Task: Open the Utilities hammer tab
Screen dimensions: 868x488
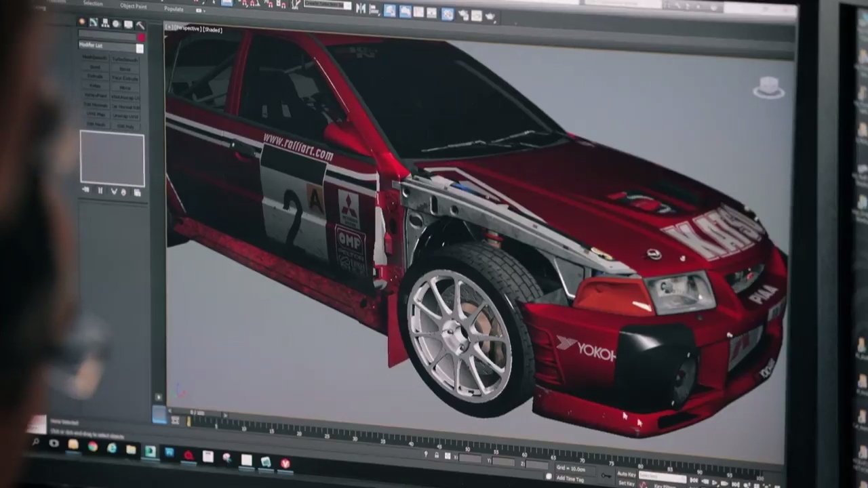Action: tap(140, 25)
